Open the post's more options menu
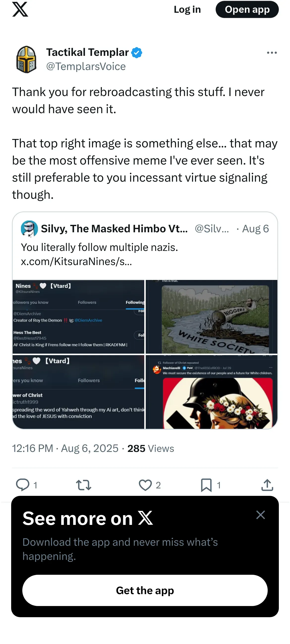Screen dimensions: 290x644 (272, 53)
